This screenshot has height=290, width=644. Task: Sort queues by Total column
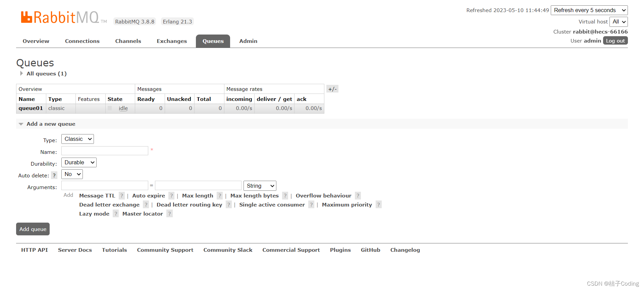(204, 99)
